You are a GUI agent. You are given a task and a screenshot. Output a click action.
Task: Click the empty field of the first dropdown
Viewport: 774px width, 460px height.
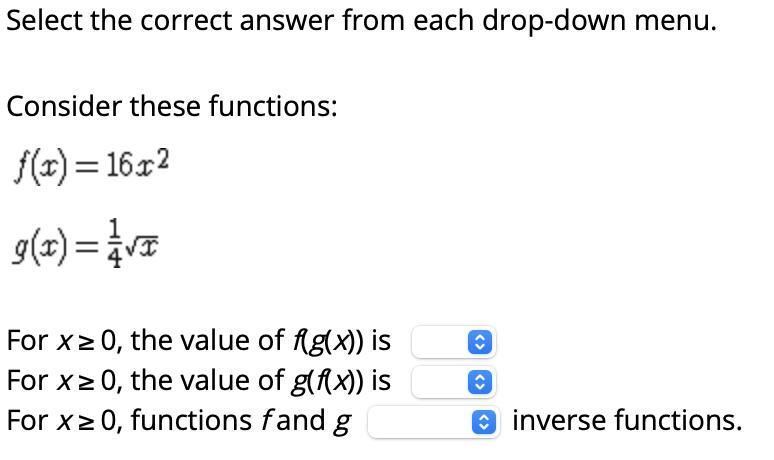click(x=439, y=342)
